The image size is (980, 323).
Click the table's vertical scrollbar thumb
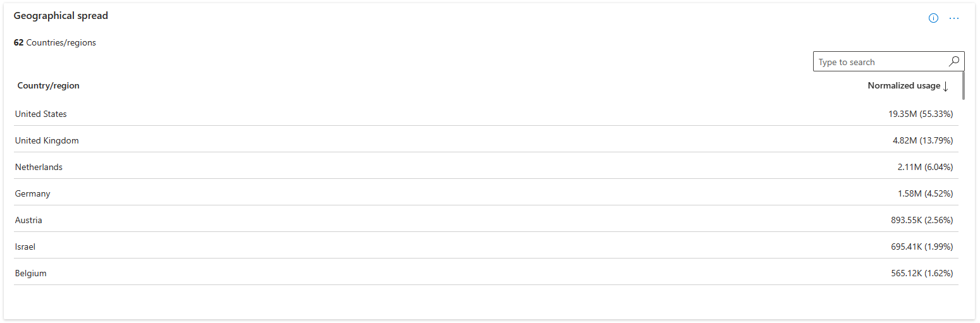click(x=963, y=85)
